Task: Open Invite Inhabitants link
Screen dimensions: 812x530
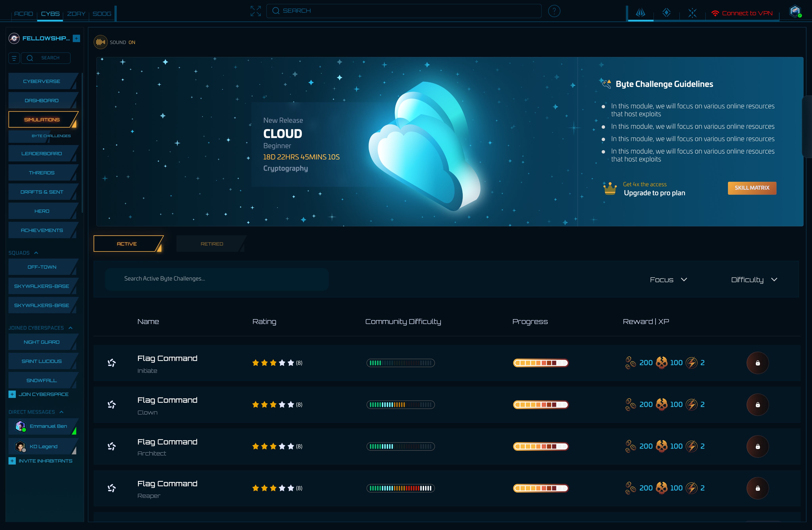Action: (45, 461)
